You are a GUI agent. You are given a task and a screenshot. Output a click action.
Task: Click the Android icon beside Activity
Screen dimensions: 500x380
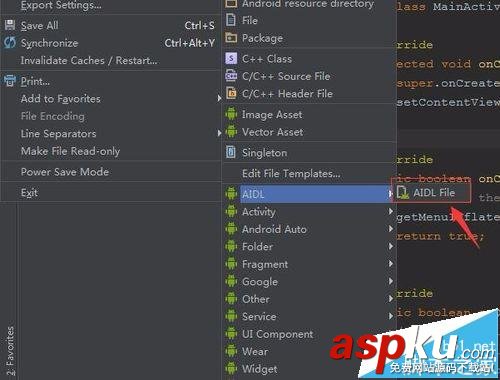coord(231,211)
